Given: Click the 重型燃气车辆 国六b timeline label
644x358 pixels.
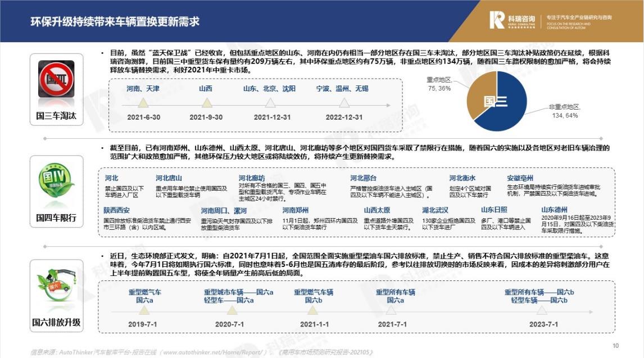Looking at the screenshot, I should (x=314, y=296).
